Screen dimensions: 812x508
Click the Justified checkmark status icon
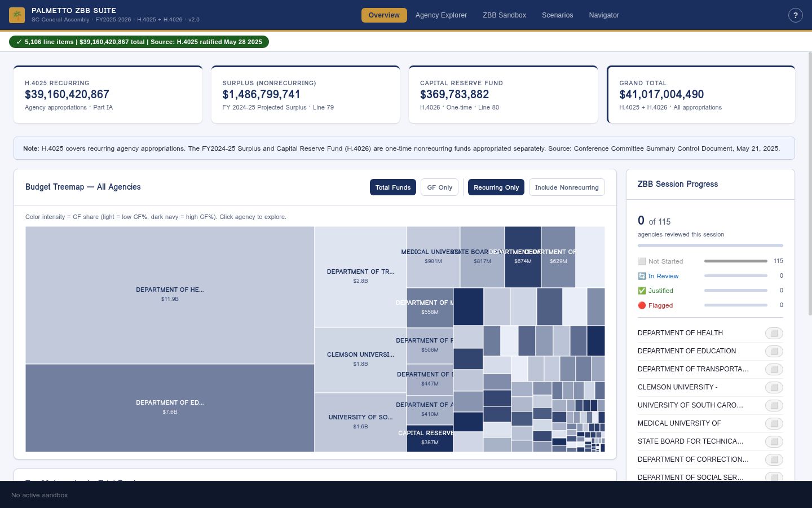coord(642,291)
